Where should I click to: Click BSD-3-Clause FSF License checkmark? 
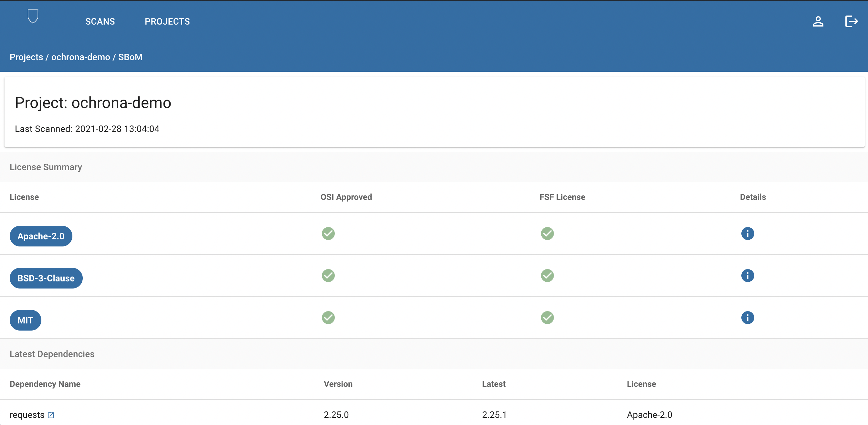pos(547,276)
